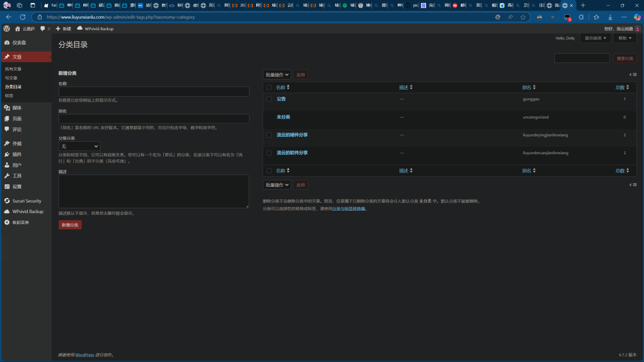Click the WordPress logo in admin bar
This screenshot has width=644, height=362.
[x=6, y=28]
